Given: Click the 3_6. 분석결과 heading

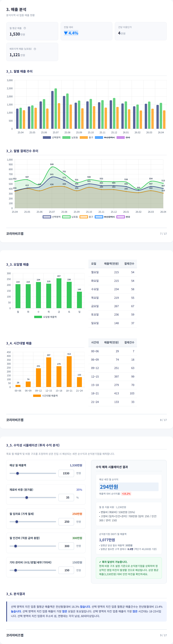Looking at the screenshot, I should pos(15,594).
